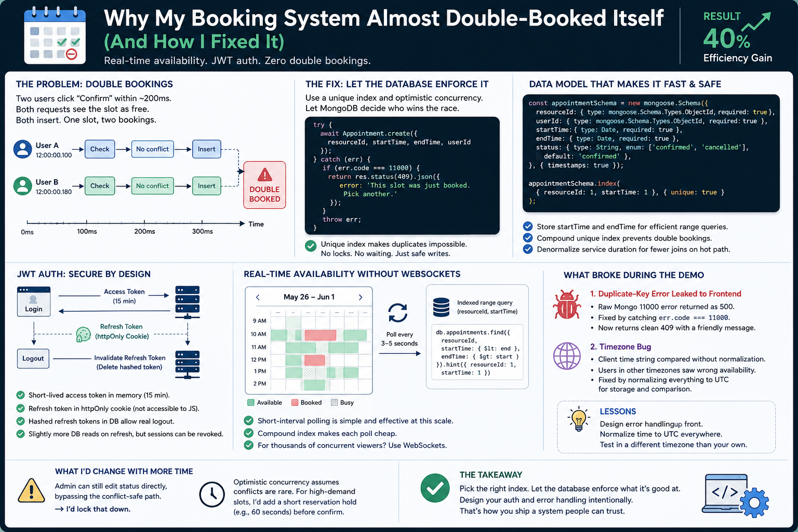Click User A's Check step box
798x532 pixels.
click(100, 149)
